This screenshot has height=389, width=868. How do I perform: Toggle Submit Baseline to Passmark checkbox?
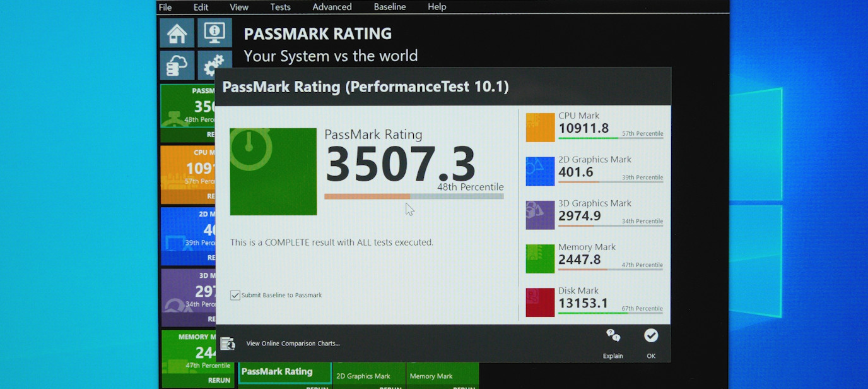235,295
